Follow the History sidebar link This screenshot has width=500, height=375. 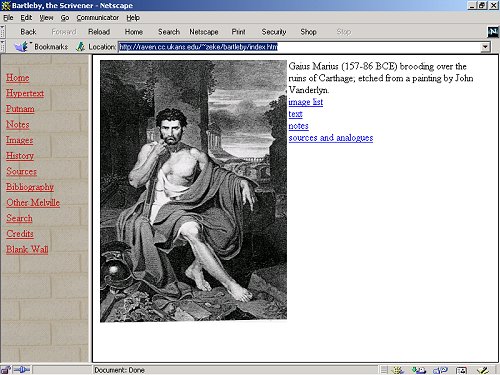20,156
